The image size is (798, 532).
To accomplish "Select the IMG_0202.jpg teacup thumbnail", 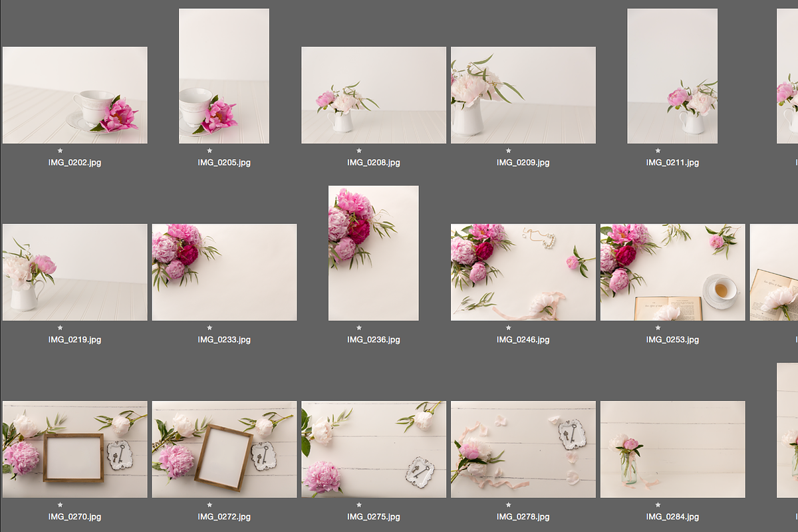I will pyautogui.click(x=75, y=95).
